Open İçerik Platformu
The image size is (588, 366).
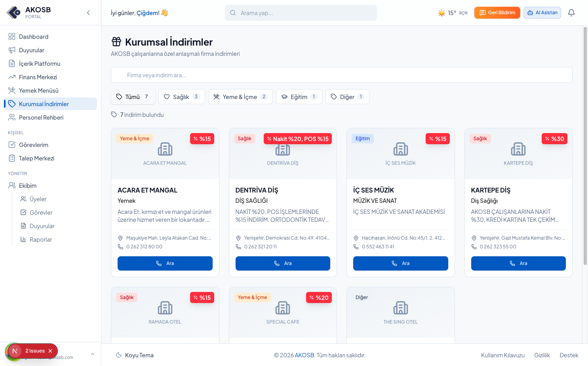[50, 64]
